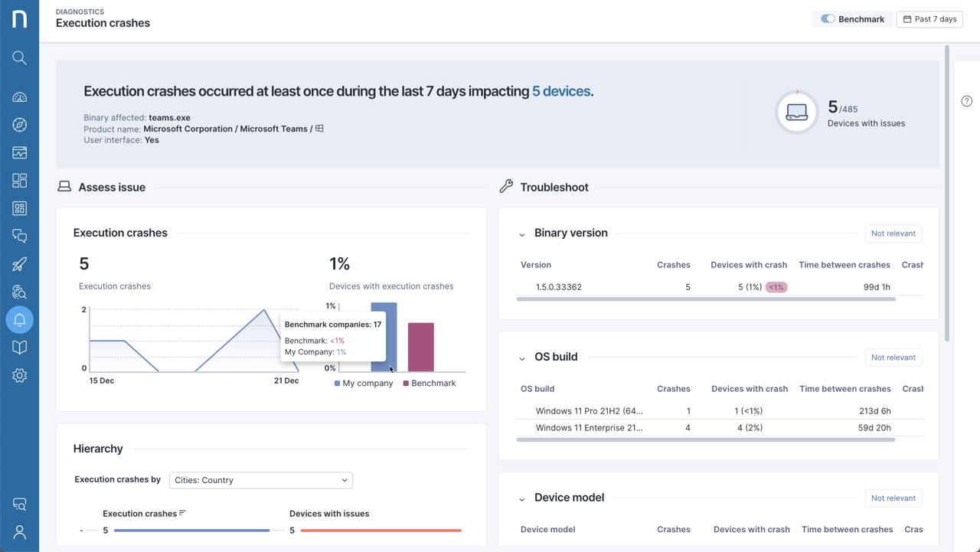Click the table icon beside Microsoft Teams
This screenshot has height=552, width=980.
pos(319,129)
